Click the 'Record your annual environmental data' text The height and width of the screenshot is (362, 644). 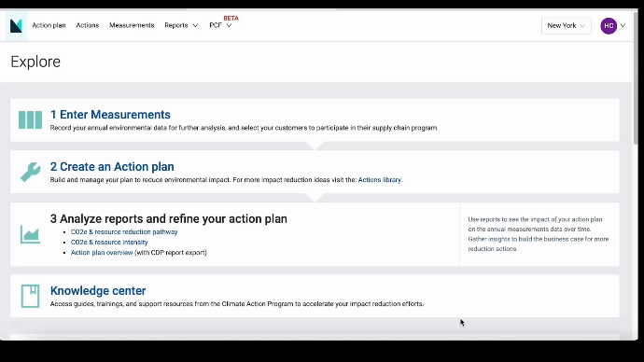[244, 128]
